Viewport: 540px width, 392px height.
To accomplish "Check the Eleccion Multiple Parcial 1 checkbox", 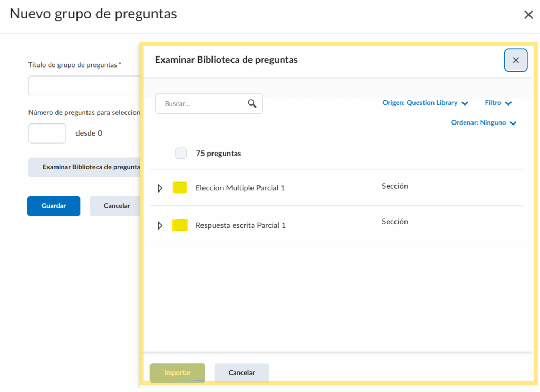I will [x=180, y=188].
